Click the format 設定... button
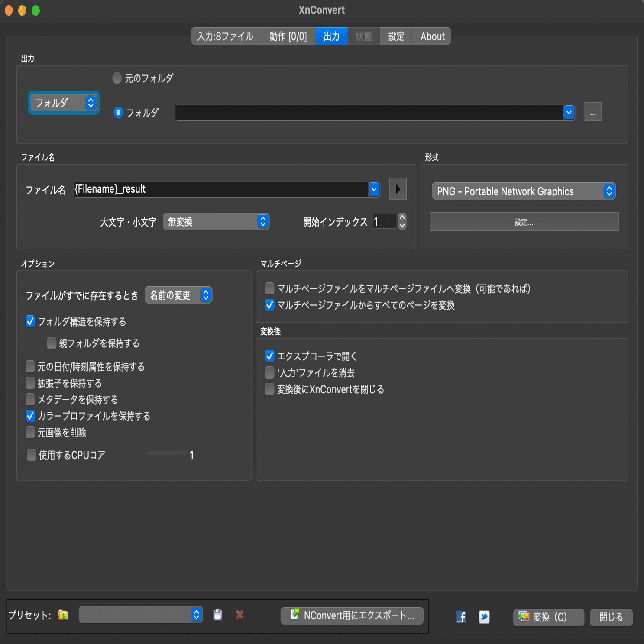The height and width of the screenshot is (644, 644). (x=524, y=222)
